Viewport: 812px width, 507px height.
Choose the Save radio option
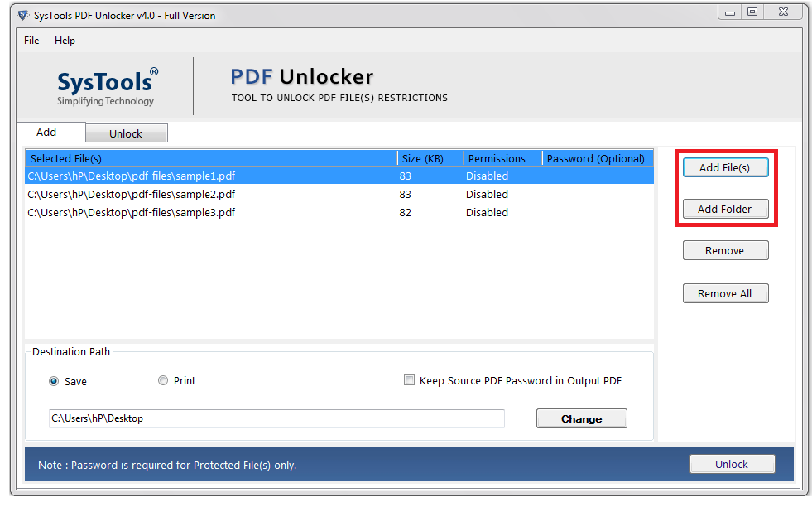point(55,381)
